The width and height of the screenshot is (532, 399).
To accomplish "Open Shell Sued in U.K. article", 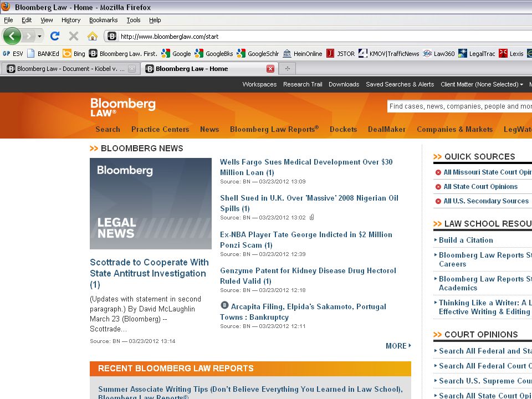I will 309,203.
